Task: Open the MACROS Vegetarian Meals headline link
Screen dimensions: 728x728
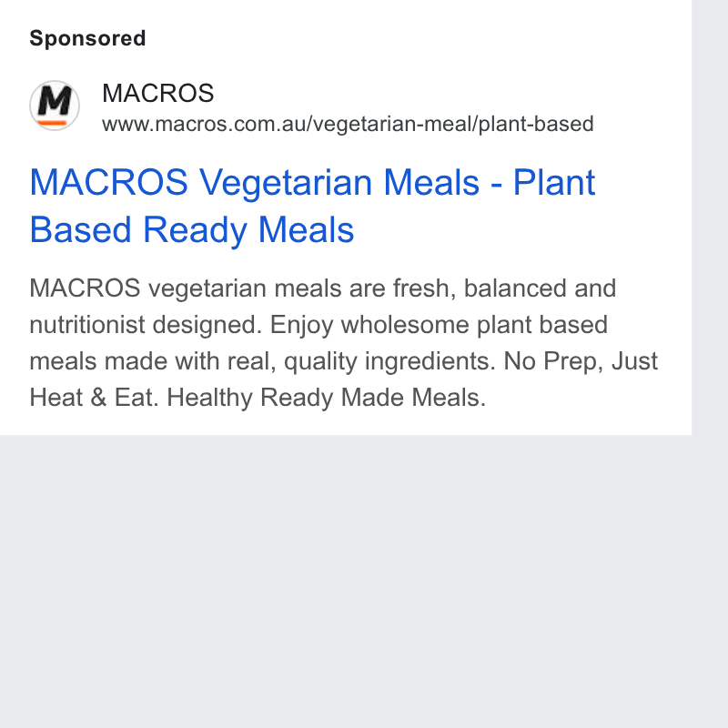Action: [x=312, y=206]
